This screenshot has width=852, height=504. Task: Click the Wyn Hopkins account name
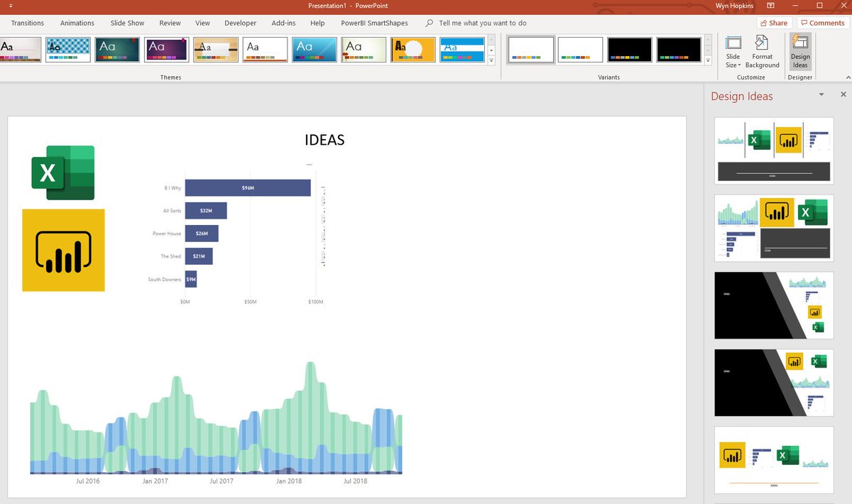(x=735, y=6)
